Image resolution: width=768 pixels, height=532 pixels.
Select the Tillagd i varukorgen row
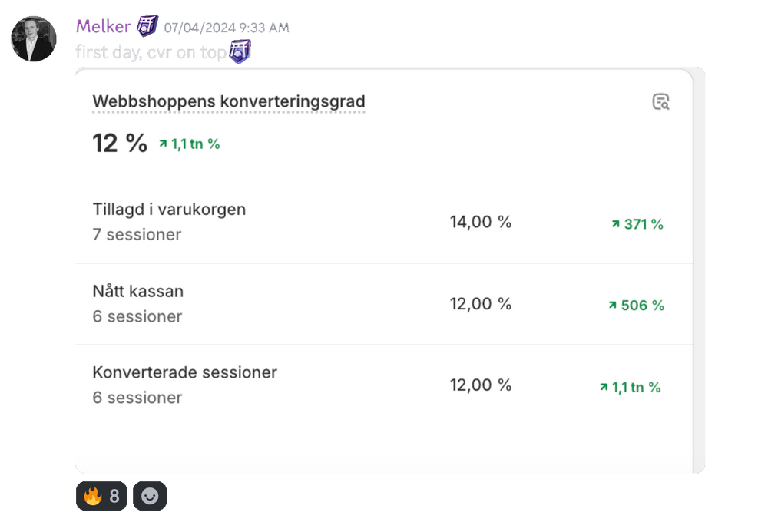pyautogui.click(x=169, y=209)
